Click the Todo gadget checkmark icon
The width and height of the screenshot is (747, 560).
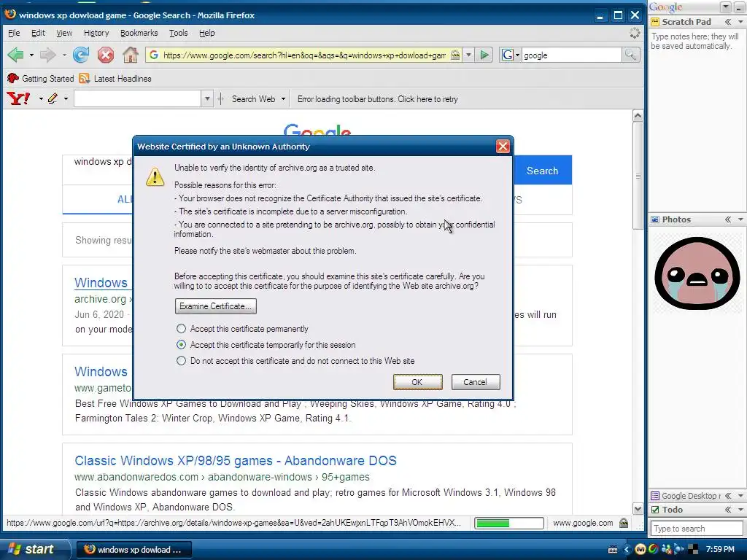click(655, 510)
